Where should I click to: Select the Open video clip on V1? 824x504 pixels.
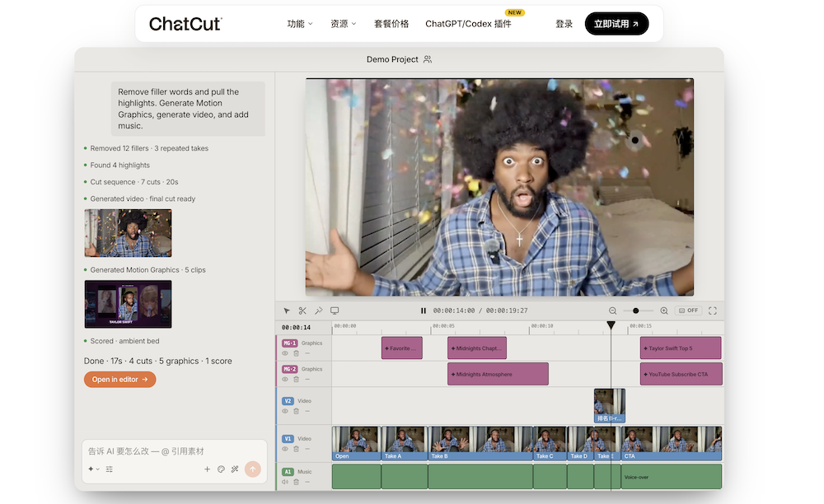tap(356, 444)
